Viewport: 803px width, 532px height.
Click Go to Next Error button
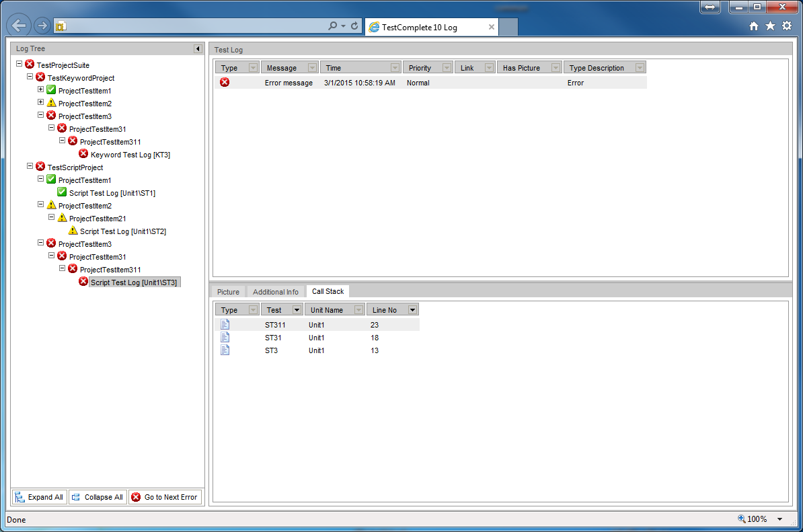165,497
